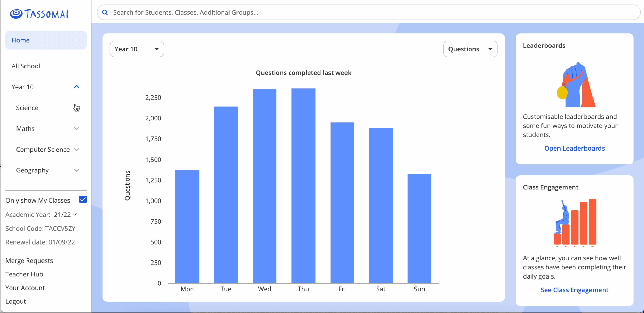
Task: Click Open Leaderboards link
Action: [574, 148]
